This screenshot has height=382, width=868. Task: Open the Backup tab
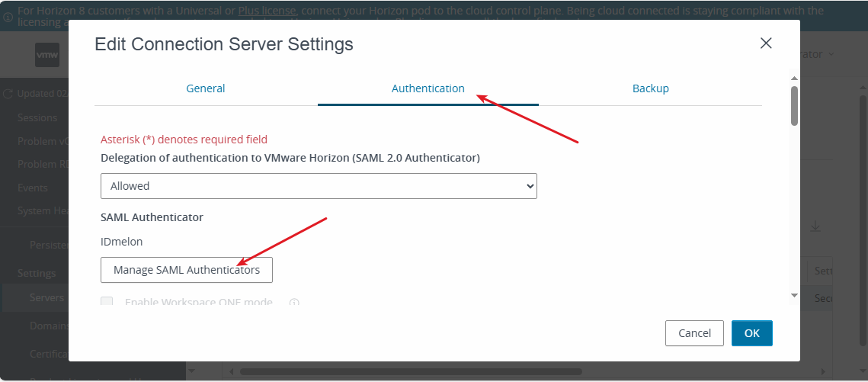[x=651, y=88]
